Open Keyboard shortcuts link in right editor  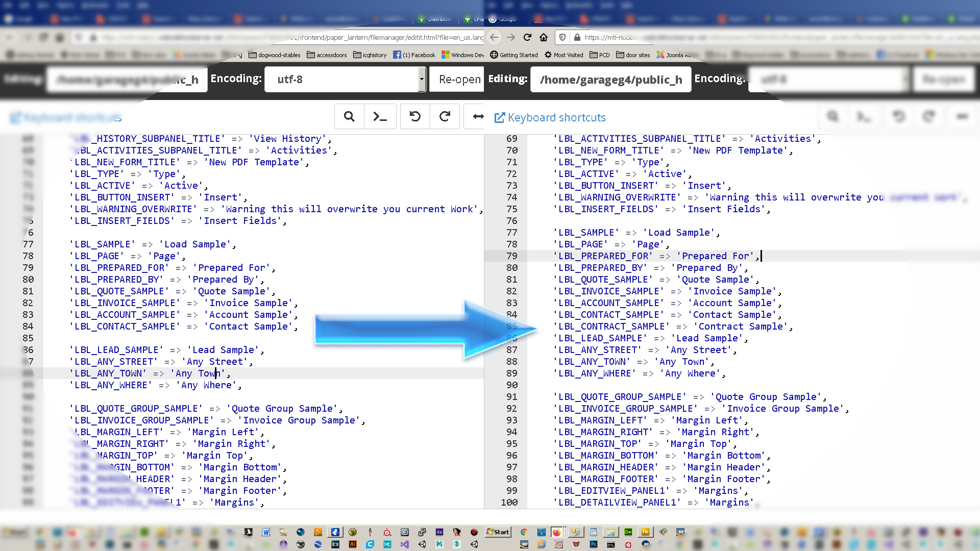click(550, 117)
